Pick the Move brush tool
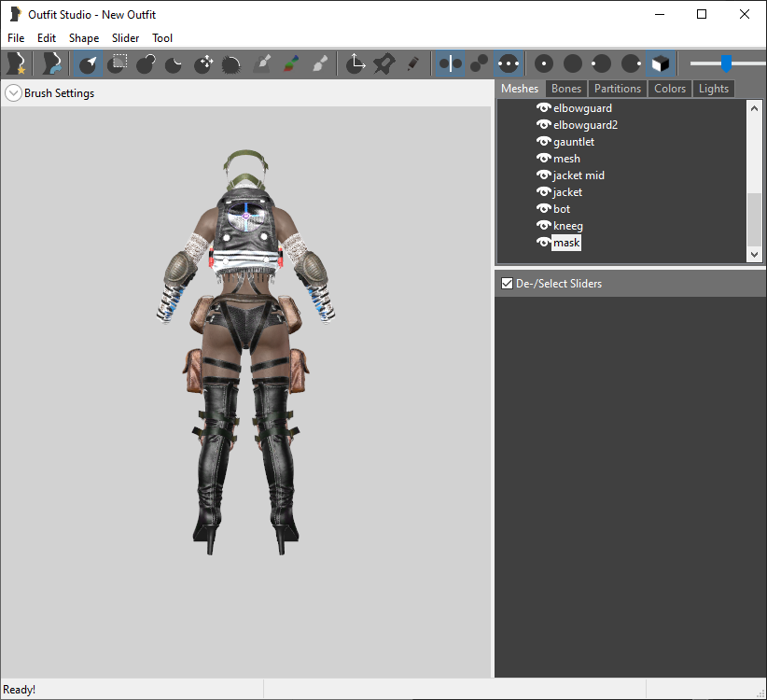767x700 pixels. tap(203, 63)
